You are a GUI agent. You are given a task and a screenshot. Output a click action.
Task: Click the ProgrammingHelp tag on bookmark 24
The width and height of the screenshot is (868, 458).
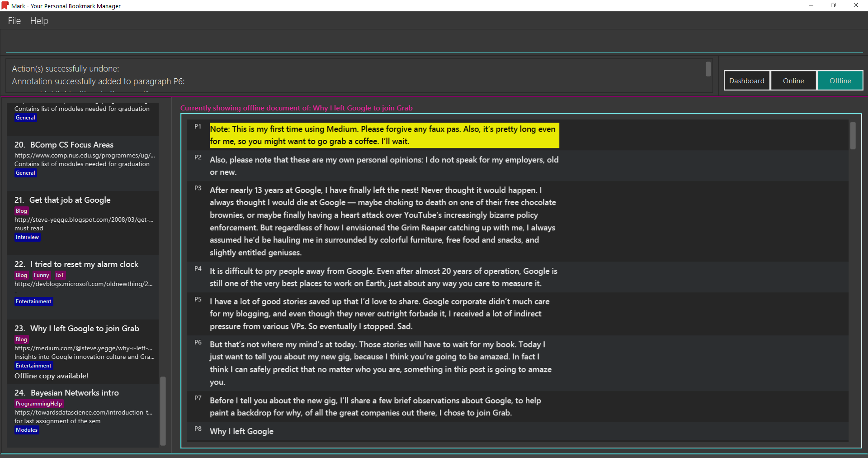point(39,404)
